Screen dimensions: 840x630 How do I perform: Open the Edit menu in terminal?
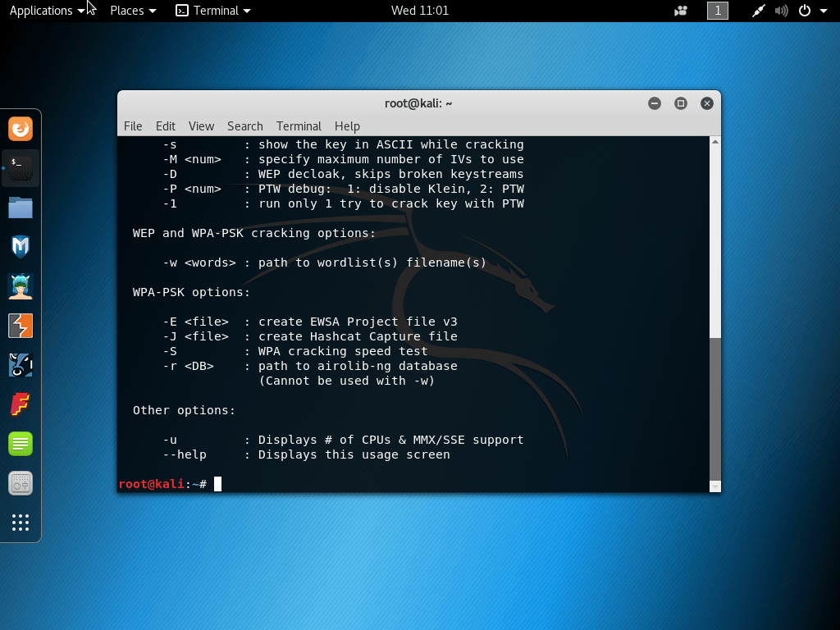(166, 126)
